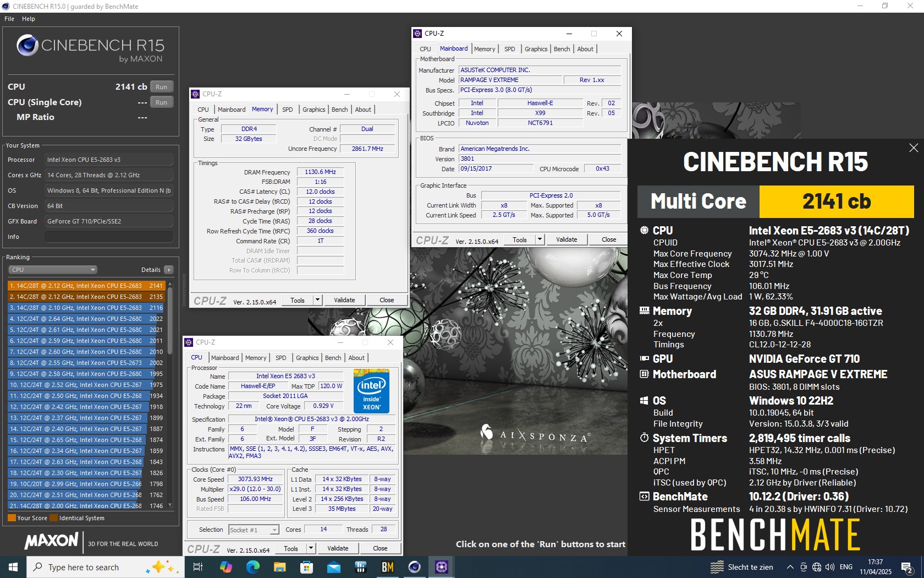Click the Windows OS icon in BenchMate panel

click(644, 400)
